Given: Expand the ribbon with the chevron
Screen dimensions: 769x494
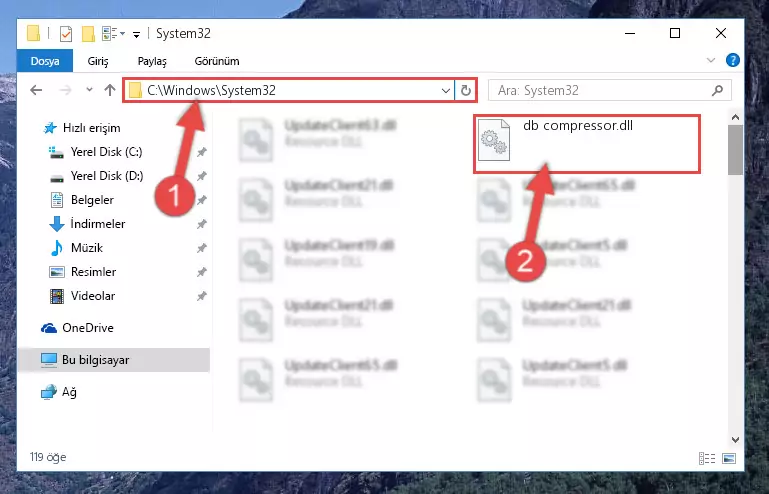Looking at the screenshot, I should pyautogui.click(x=711, y=60).
